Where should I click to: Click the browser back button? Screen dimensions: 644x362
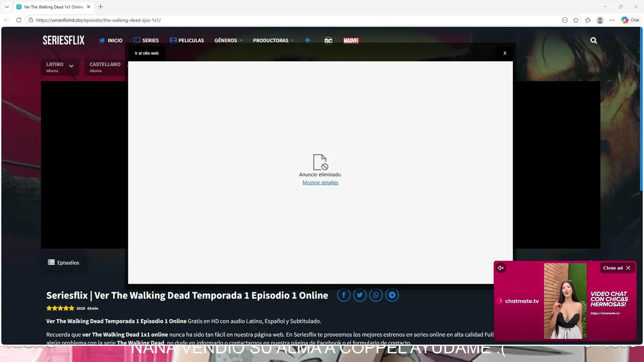click(x=7, y=20)
